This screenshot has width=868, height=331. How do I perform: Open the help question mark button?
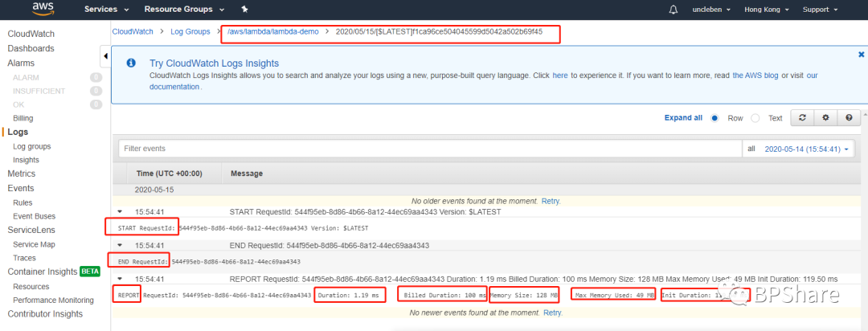click(849, 118)
